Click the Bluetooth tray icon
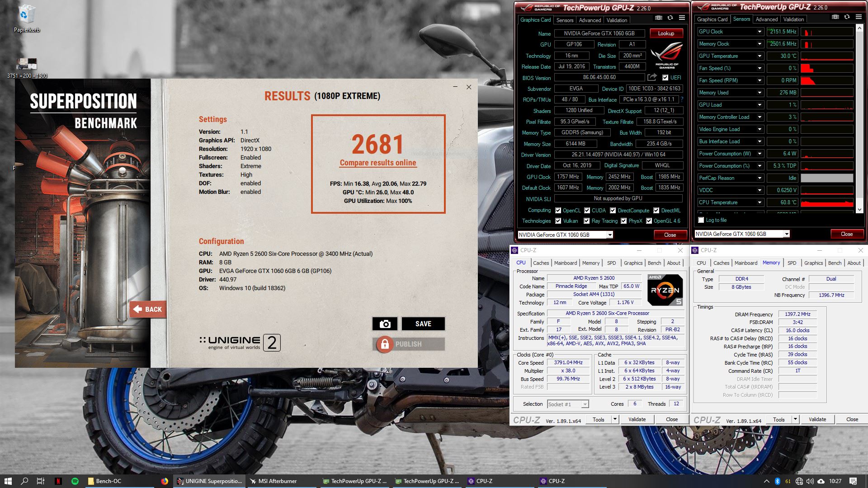The image size is (868, 488). [x=778, y=481]
